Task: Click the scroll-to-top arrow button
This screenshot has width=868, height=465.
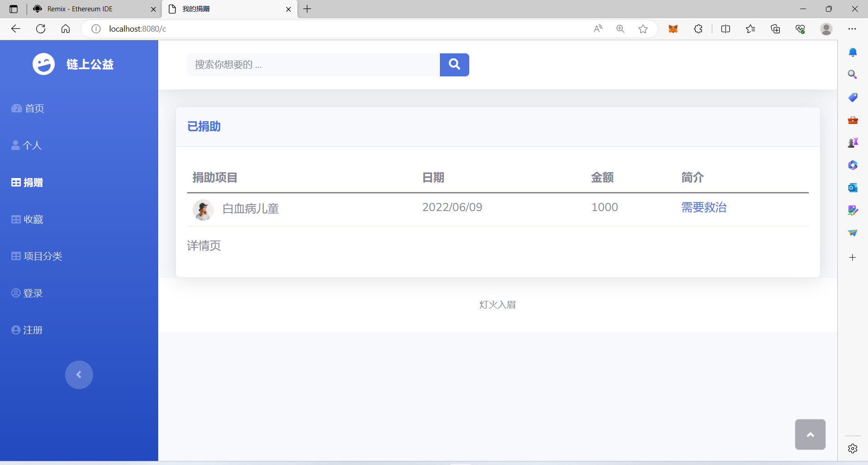Action: click(x=810, y=434)
